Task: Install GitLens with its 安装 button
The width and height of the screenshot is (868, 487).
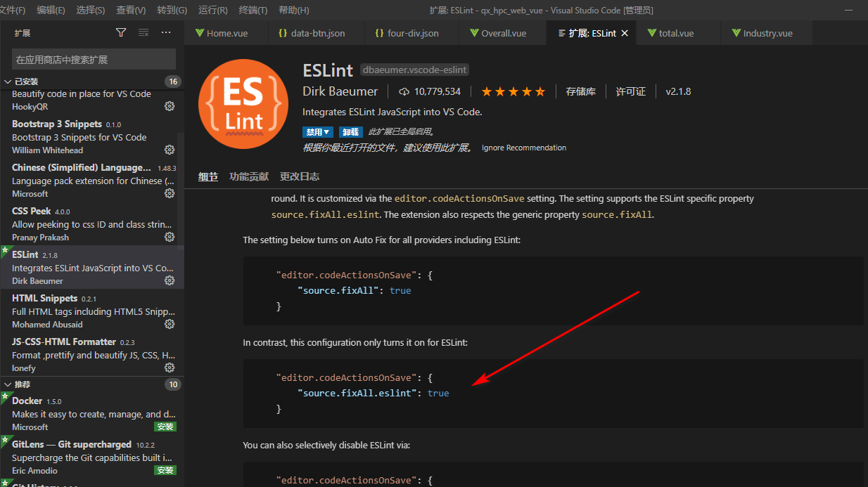Action: pyautogui.click(x=165, y=470)
